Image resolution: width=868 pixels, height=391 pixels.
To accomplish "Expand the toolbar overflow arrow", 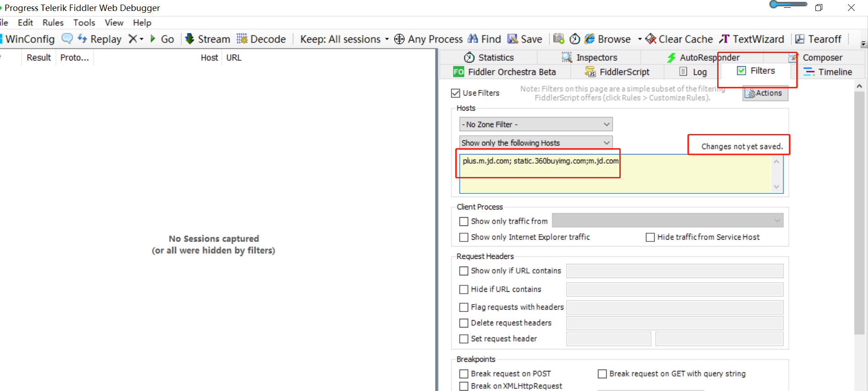I will [863, 44].
